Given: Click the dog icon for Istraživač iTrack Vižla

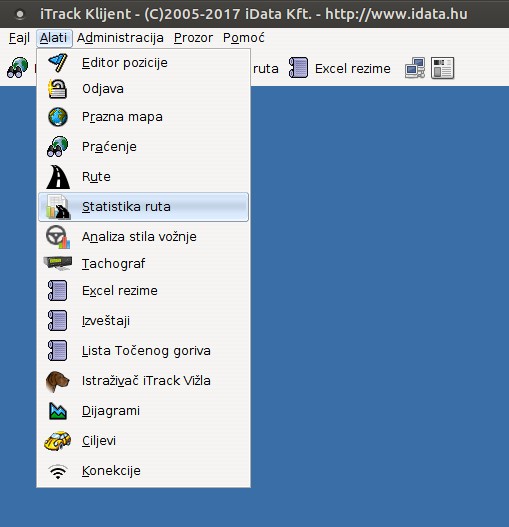Looking at the screenshot, I should click(x=57, y=381).
